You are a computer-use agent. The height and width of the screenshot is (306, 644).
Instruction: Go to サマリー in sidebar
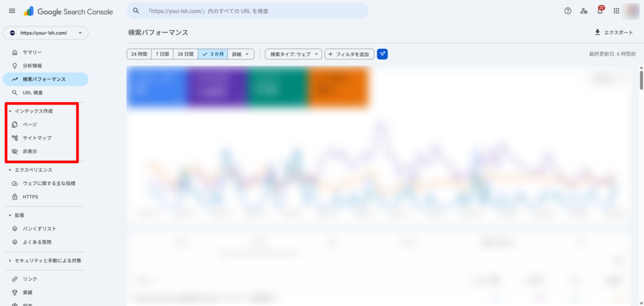(x=32, y=52)
